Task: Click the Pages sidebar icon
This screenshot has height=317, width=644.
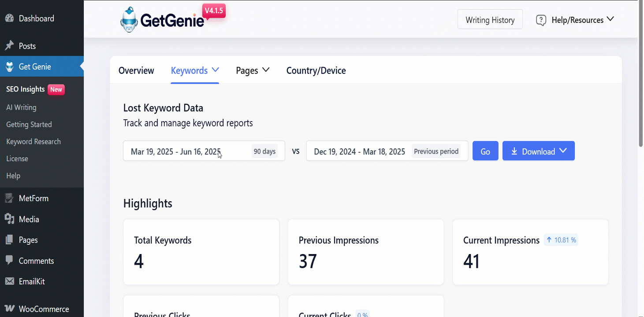Action: [9, 240]
